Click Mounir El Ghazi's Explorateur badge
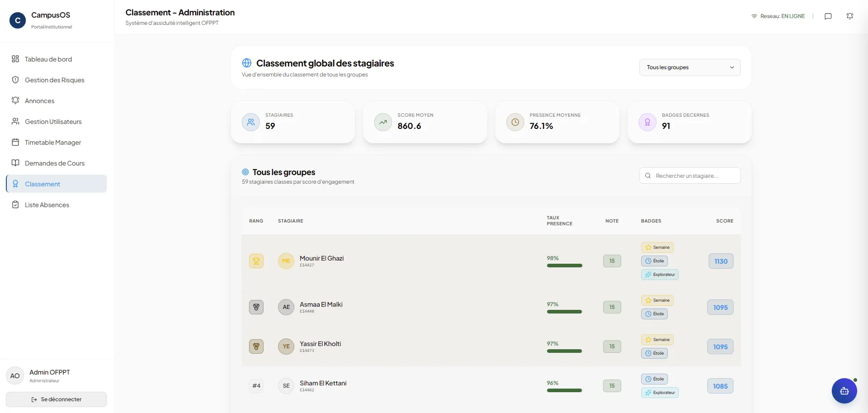868x413 pixels. coord(660,275)
